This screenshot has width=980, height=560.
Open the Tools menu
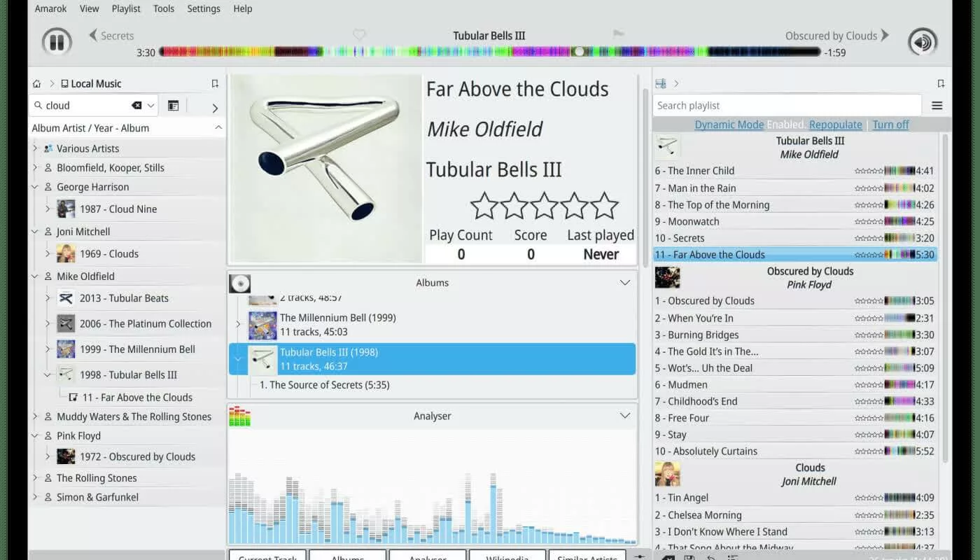pyautogui.click(x=164, y=8)
